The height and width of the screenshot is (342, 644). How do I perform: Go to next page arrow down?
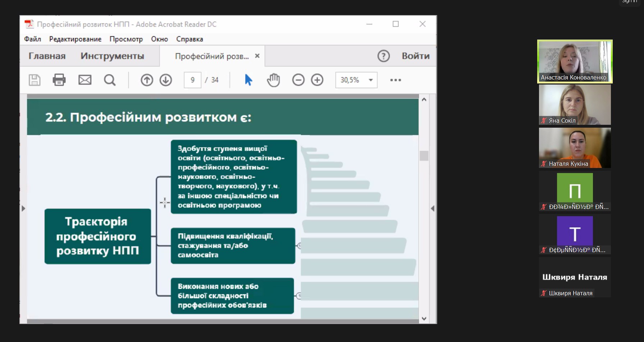pyautogui.click(x=166, y=80)
